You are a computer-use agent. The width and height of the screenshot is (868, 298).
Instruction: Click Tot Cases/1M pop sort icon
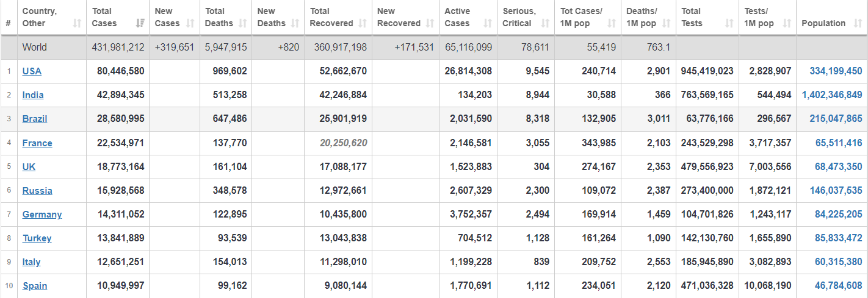pos(612,23)
